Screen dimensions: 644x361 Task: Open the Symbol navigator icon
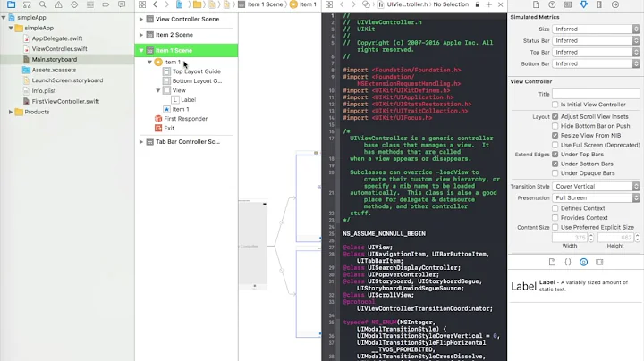pyautogui.click(x=27, y=4)
